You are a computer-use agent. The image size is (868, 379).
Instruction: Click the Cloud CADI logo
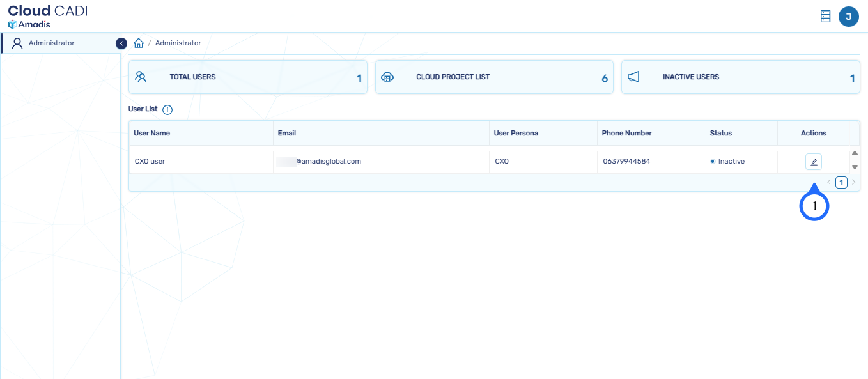47,16
